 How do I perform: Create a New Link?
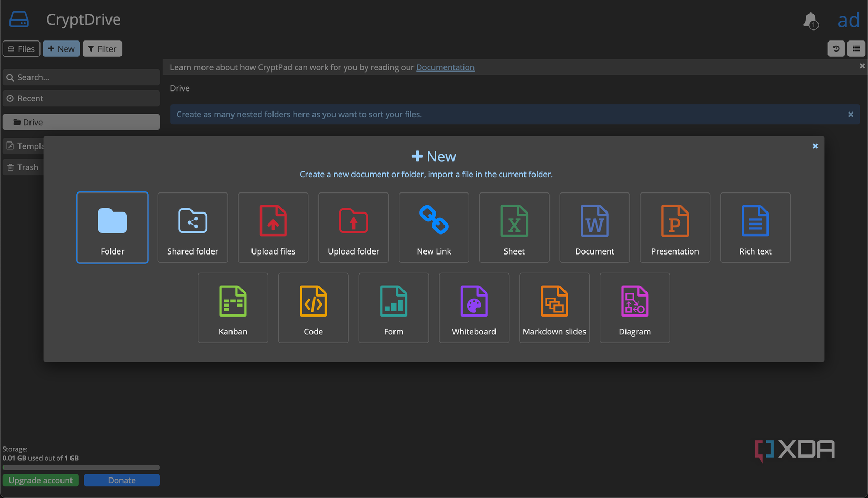[433, 227]
